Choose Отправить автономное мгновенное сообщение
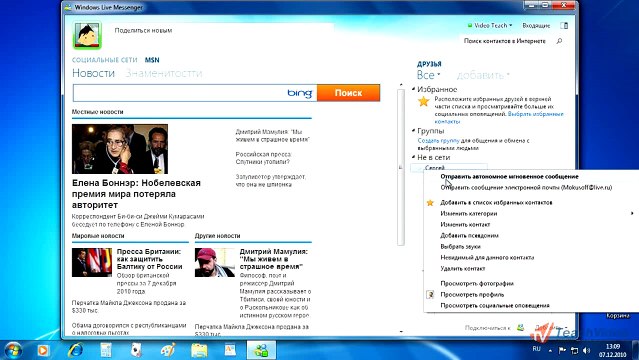 click(509, 177)
